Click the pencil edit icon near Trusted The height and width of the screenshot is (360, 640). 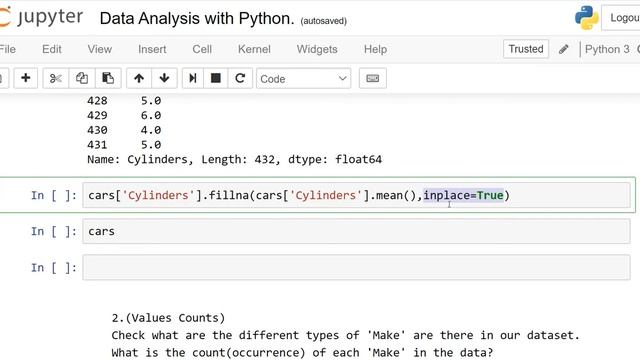point(564,49)
